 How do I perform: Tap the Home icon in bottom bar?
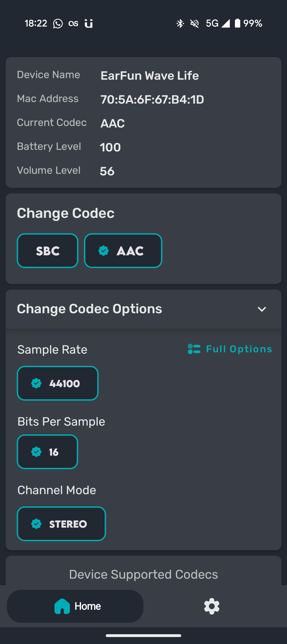point(62,606)
